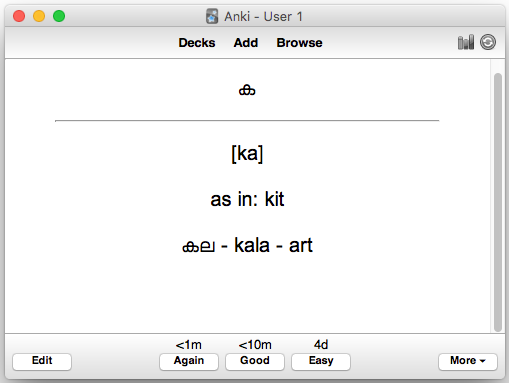Click the 'kala - art' example line
The width and height of the screenshot is (509, 383).
coord(247,245)
